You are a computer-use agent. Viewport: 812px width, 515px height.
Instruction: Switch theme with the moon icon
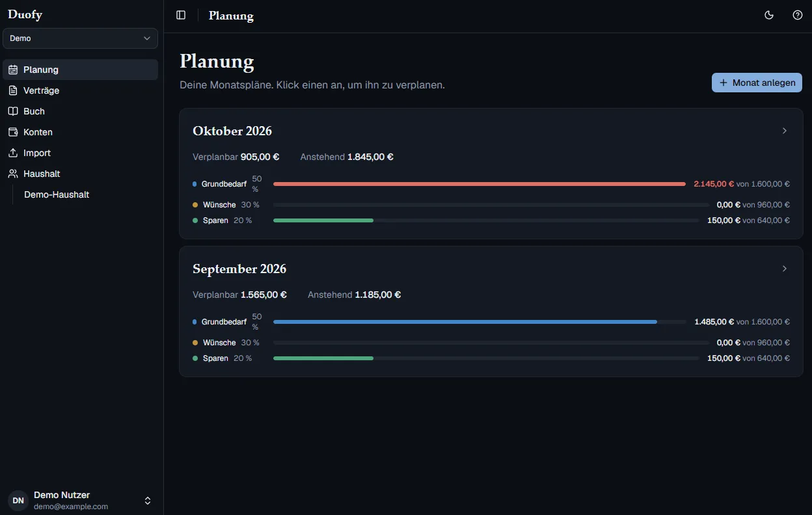(x=769, y=15)
